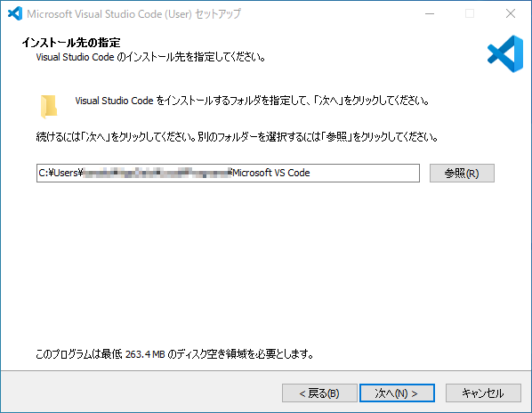Close the setup window with X
This screenshot has width=532, height=413.
pyautogui.click(x=511, y=13)
